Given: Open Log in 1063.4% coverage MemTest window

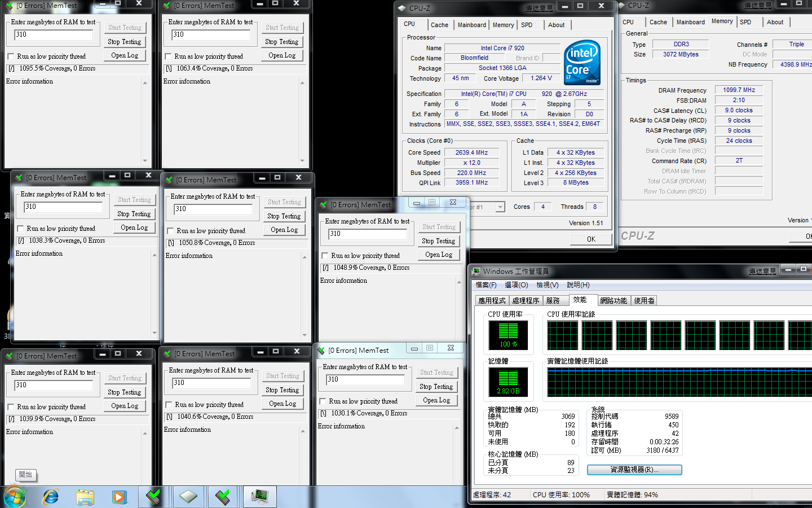Looking at the screenshot, I should 282,55.
